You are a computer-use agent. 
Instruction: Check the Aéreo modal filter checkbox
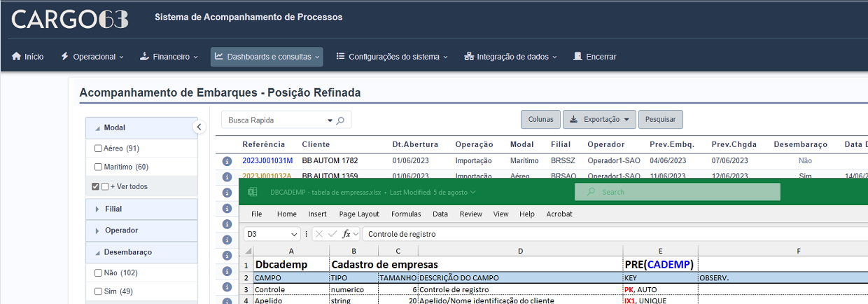(98, 148)
